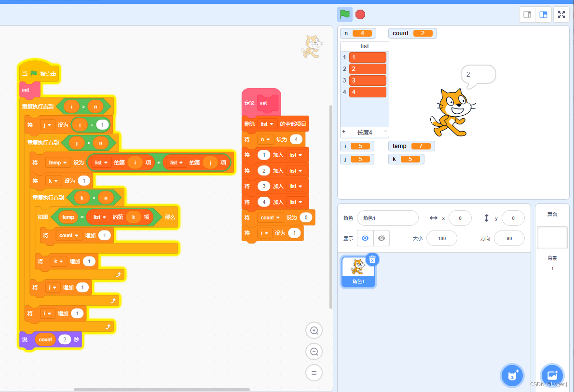Screen dimensions: 574x392
Task: Open j dropdown in 将 j 增加 block
Action: (x=53, y=287)
